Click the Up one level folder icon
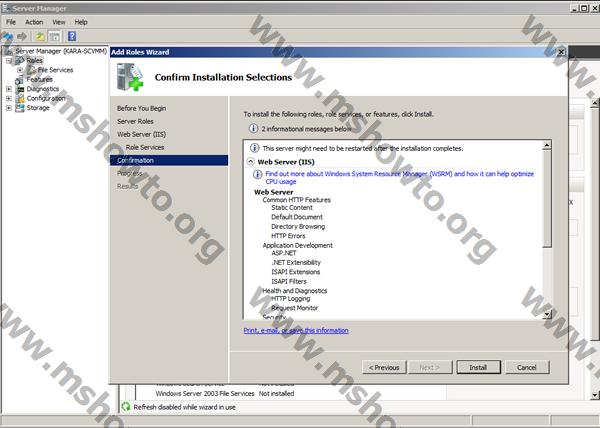600x428 pixels. pos(40,37)
